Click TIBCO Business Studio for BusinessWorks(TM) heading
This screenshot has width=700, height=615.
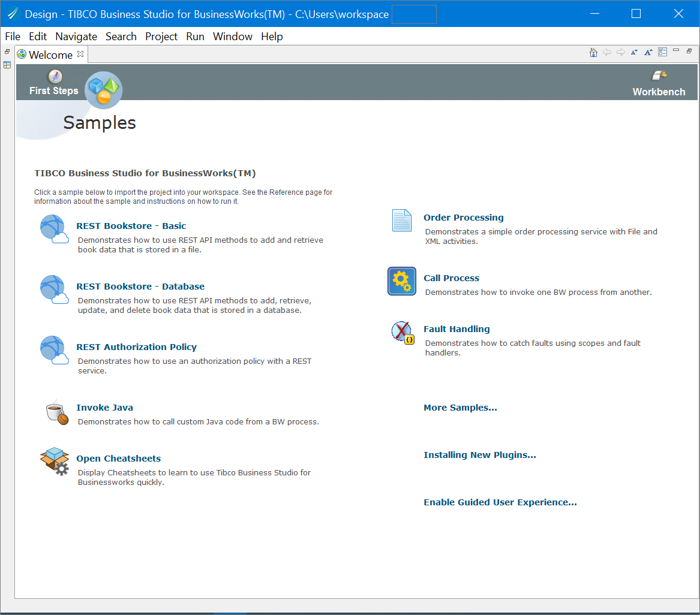(x=145, y=173)
